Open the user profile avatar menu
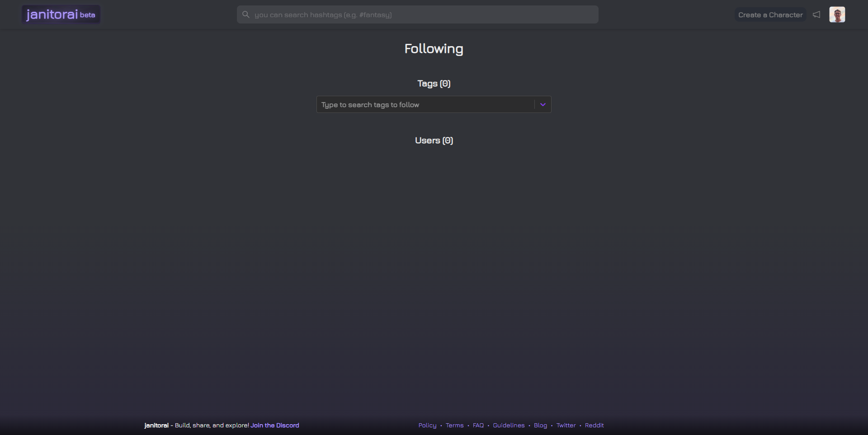 click(837, 14)
